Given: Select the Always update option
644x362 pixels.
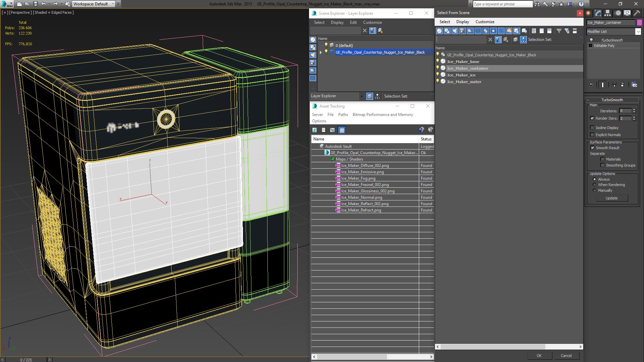Looking at the screenshot, I should click(x=594, y=179).
